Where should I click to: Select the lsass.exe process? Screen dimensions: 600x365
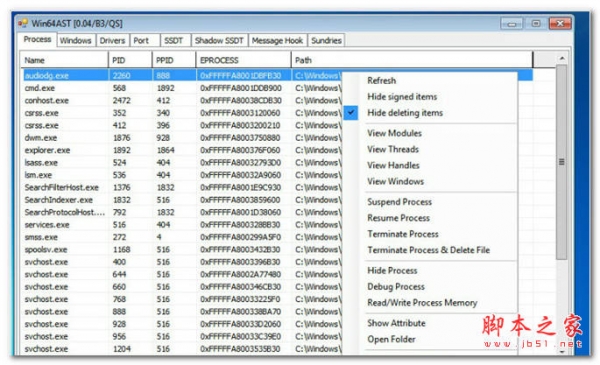tap(182, 163)
